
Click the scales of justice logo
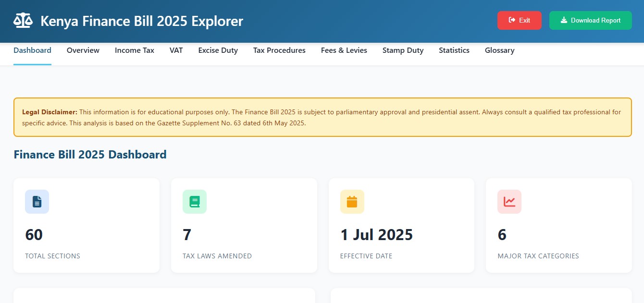pyautogui.click(x=23, y=20)
